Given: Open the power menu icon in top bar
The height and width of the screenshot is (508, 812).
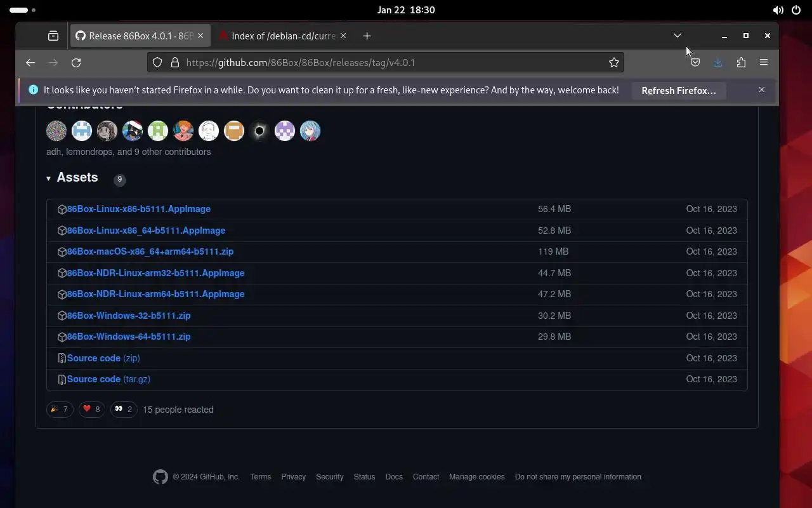Looking at the screenshot, I should 796,10.
